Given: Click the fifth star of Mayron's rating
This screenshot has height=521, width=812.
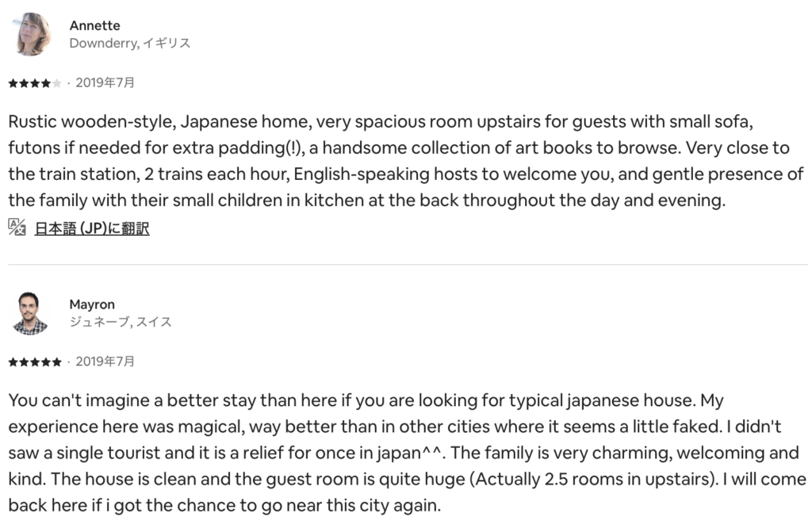Looking at the screenshot, I should [x=57, y=362].
